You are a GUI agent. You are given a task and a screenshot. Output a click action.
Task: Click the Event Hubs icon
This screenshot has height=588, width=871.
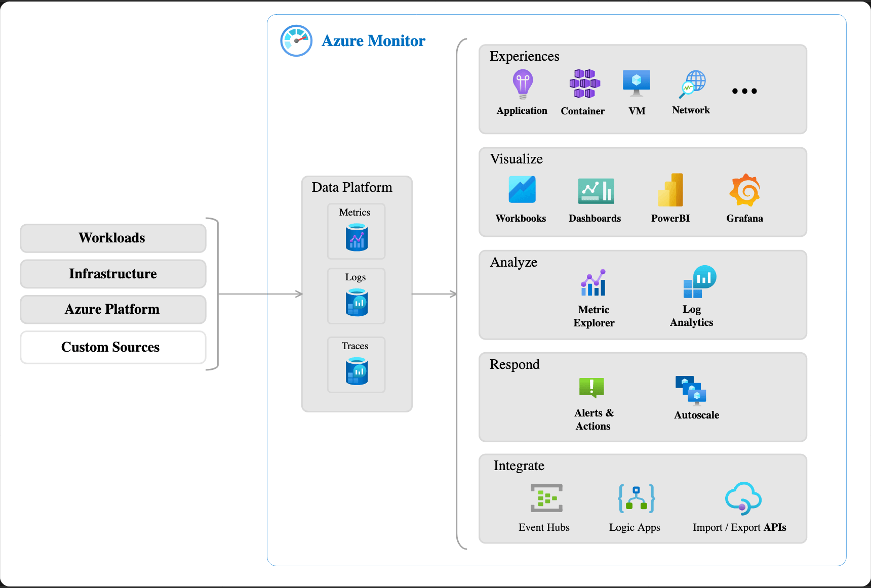tap(546, 498)
